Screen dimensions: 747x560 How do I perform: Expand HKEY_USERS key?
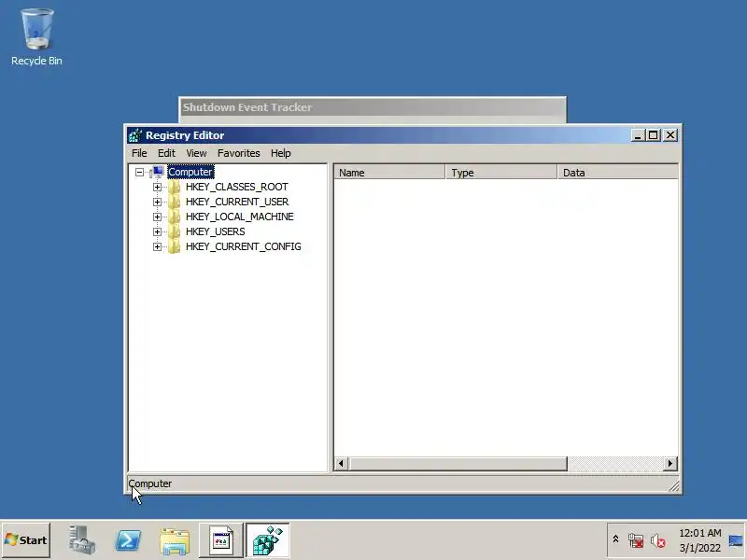[157, 231]
